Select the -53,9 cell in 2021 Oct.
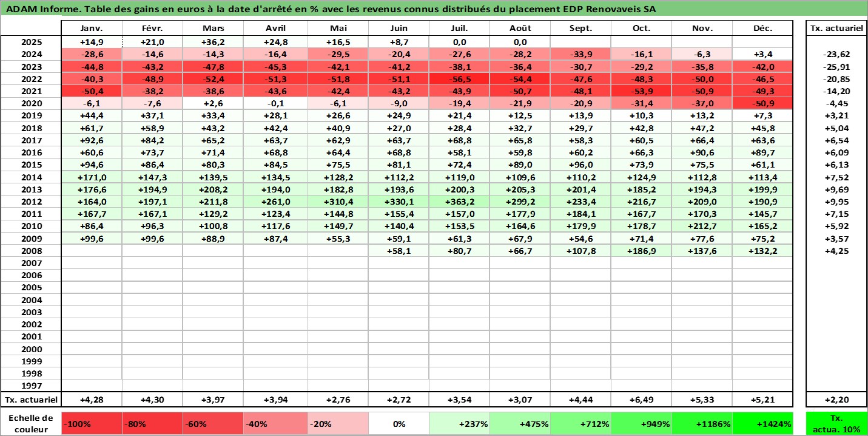Screen dimensions: 868x436 coord(641,91)
